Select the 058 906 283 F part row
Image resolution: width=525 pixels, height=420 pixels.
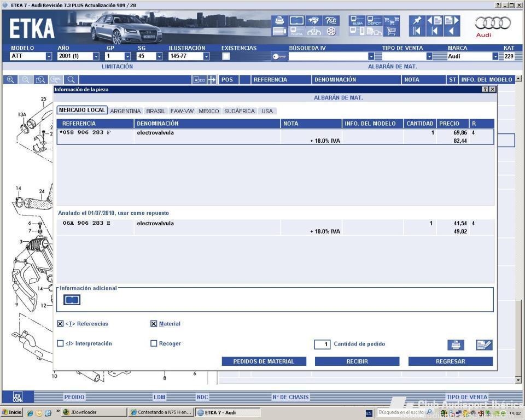(275, 136)
